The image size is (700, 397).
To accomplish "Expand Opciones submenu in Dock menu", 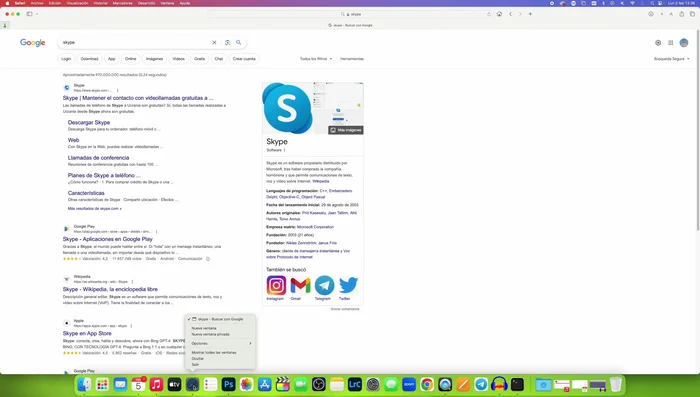I will tap(221, 343).
